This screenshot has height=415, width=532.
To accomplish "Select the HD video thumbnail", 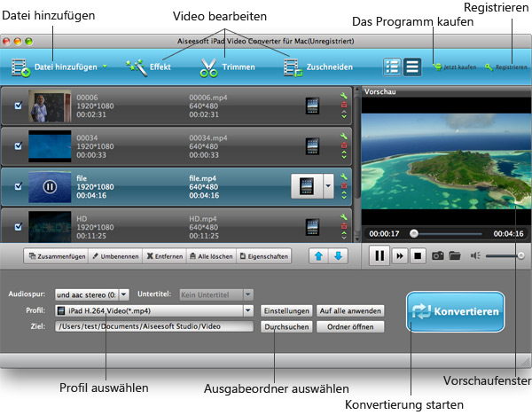I will pos(50,227).
